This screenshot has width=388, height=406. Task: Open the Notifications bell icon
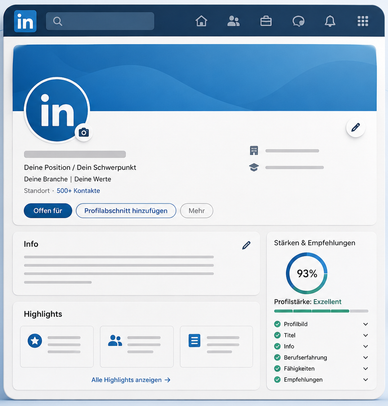coord(330,21)
